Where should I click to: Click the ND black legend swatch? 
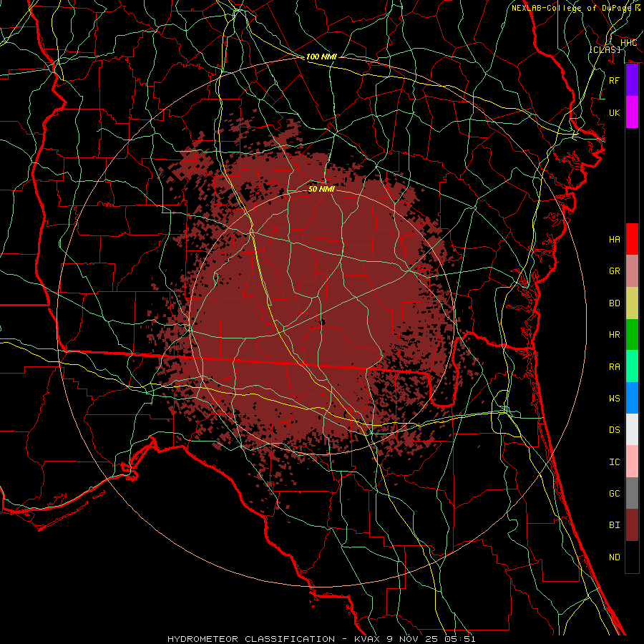(x=632, y=557)
